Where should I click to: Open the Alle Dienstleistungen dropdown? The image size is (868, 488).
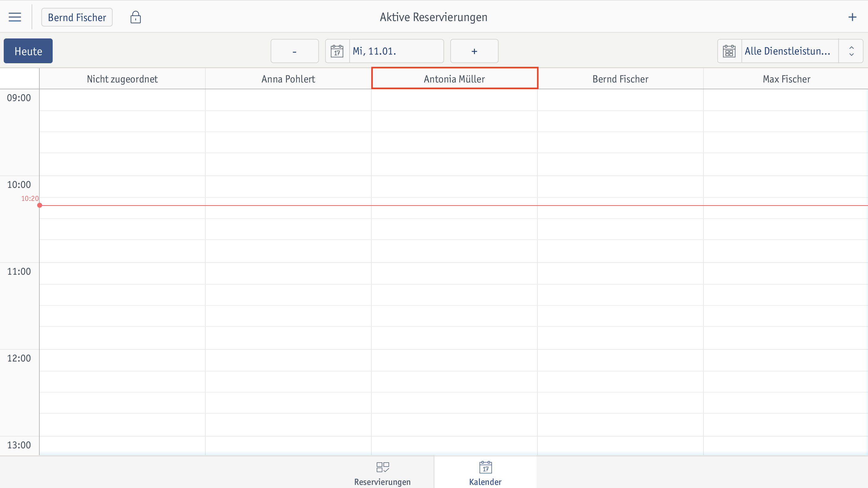click(x=790, y=51)
